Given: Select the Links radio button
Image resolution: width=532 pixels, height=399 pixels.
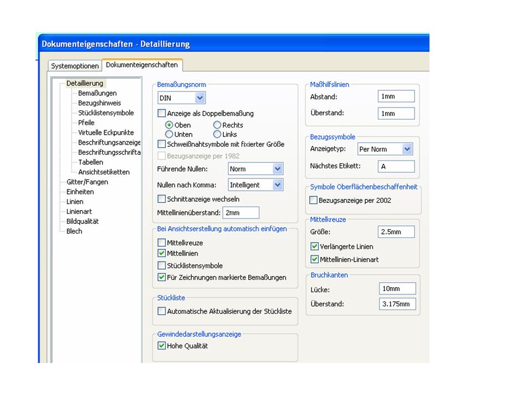Looking at the screenshot, I should (217, 134).
